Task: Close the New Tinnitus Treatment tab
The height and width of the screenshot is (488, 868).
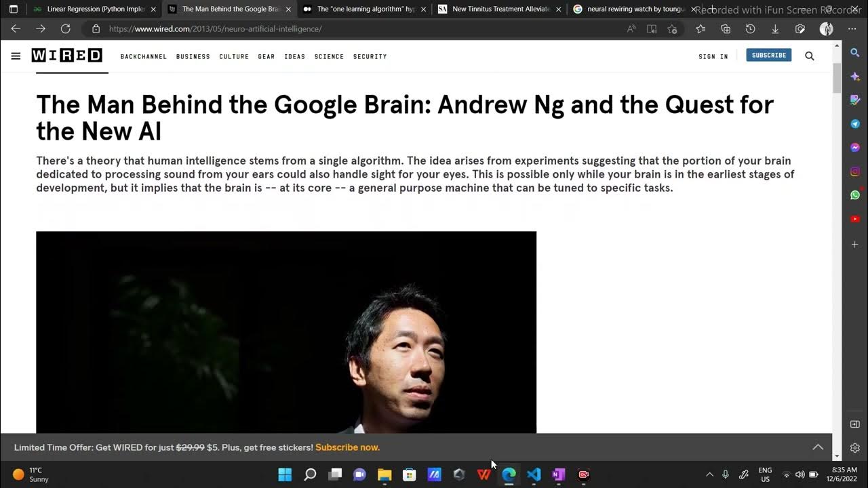Action: 559,9
